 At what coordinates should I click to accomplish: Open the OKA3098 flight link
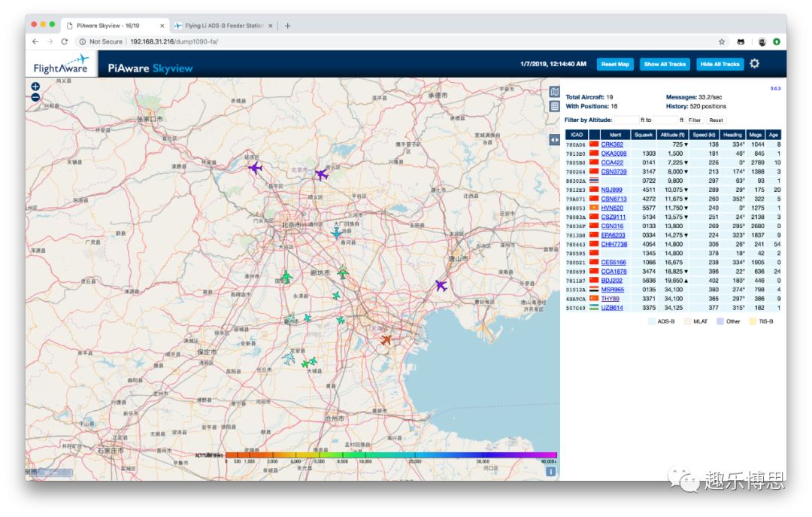pyautogui.click(x=614, y=154)
